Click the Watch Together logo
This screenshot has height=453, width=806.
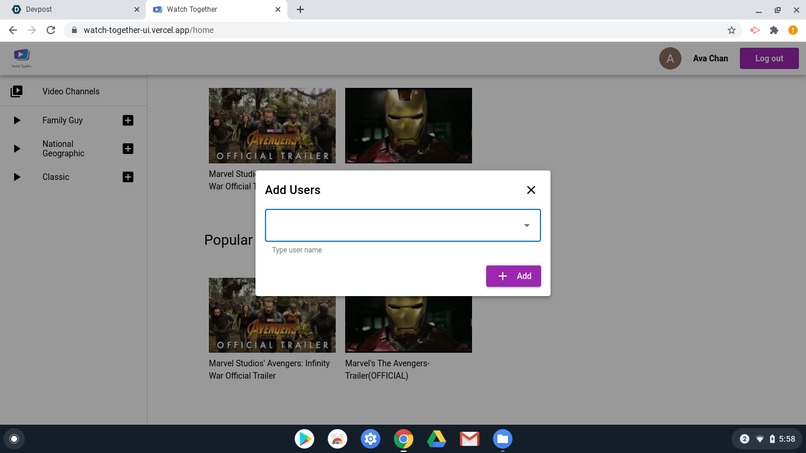[x=22, y=58]
